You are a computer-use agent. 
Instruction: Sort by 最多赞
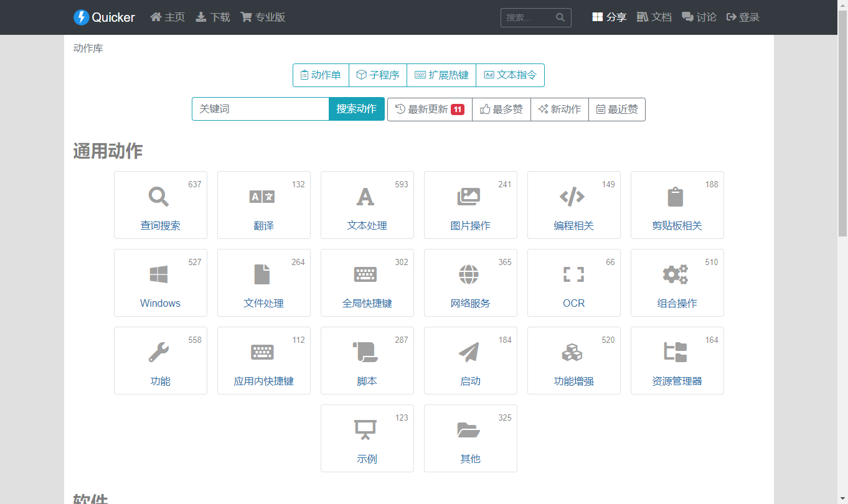coord(501,110)
